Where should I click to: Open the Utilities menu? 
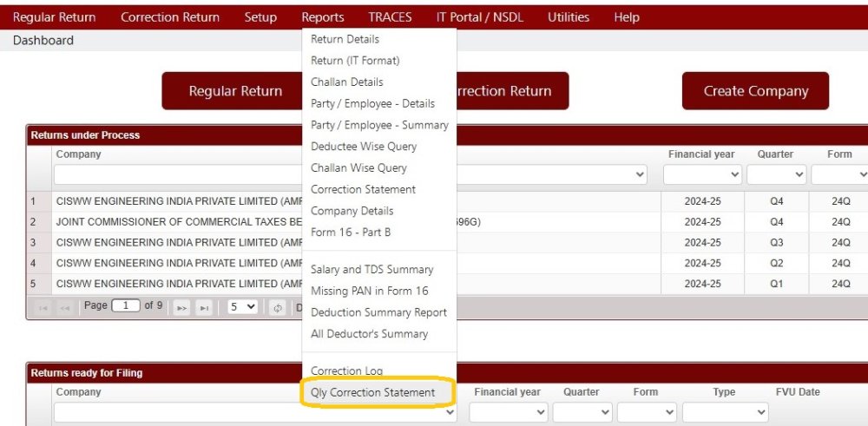coord(568,17)
